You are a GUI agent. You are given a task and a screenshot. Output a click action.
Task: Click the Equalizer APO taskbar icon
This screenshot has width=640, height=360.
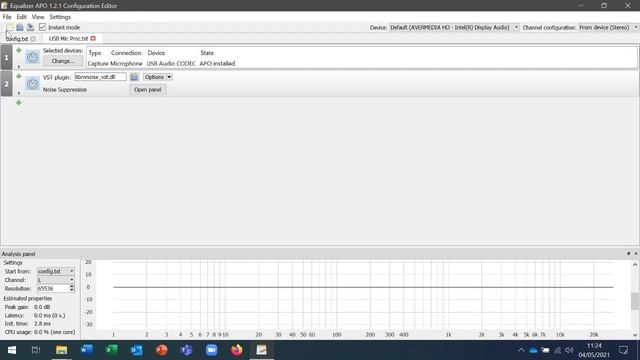pyautogui.click(x=262, y=350)
